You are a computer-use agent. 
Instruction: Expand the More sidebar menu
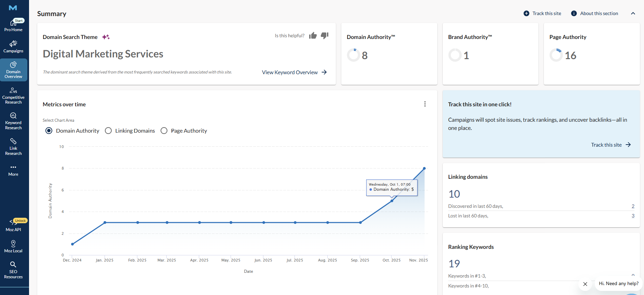(13, 170)
